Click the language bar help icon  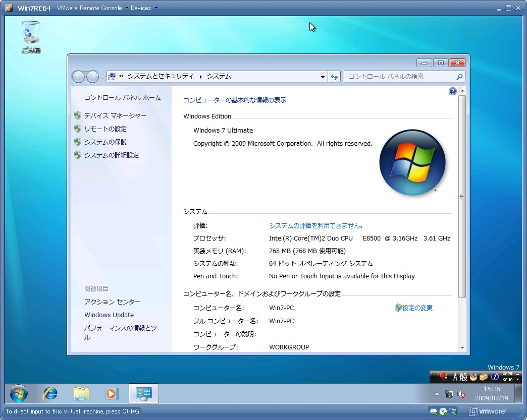(494, 377)
